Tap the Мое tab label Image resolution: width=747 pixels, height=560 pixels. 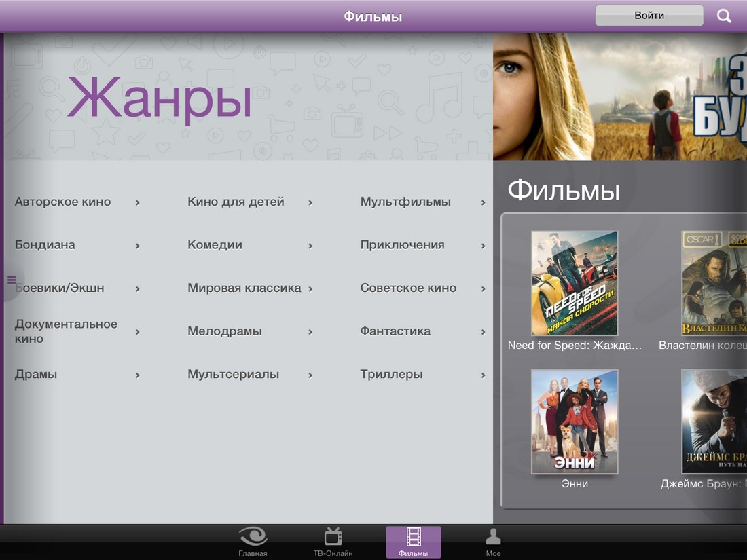493,553
